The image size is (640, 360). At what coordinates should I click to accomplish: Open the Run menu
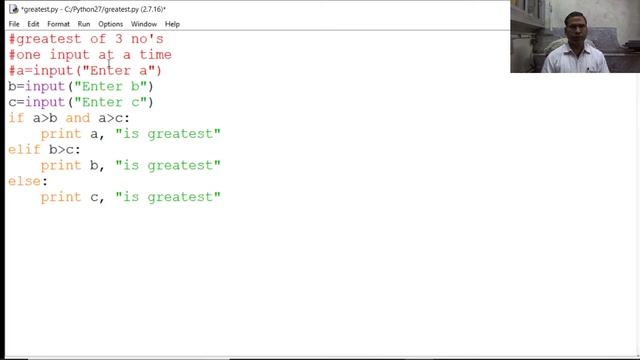(84, 24)
